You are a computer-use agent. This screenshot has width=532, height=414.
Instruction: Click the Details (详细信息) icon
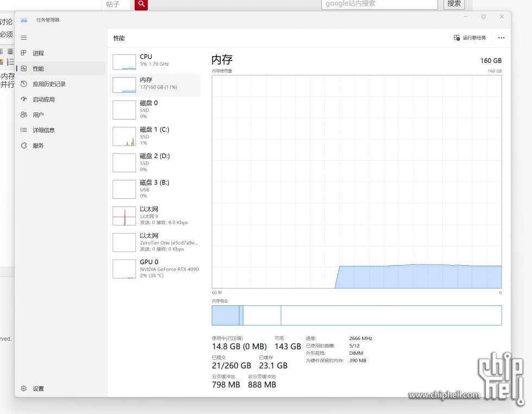tap(24, 130)
